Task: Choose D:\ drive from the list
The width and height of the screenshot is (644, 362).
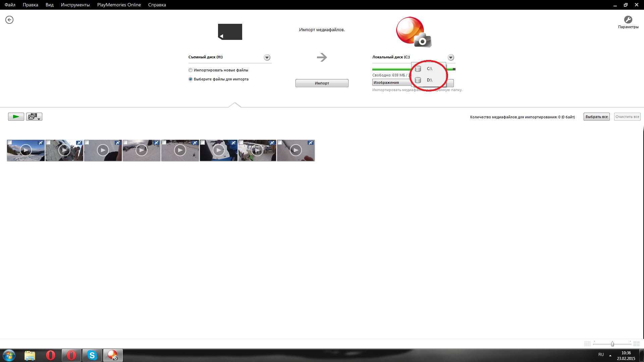Action: [x=429, y=80]
